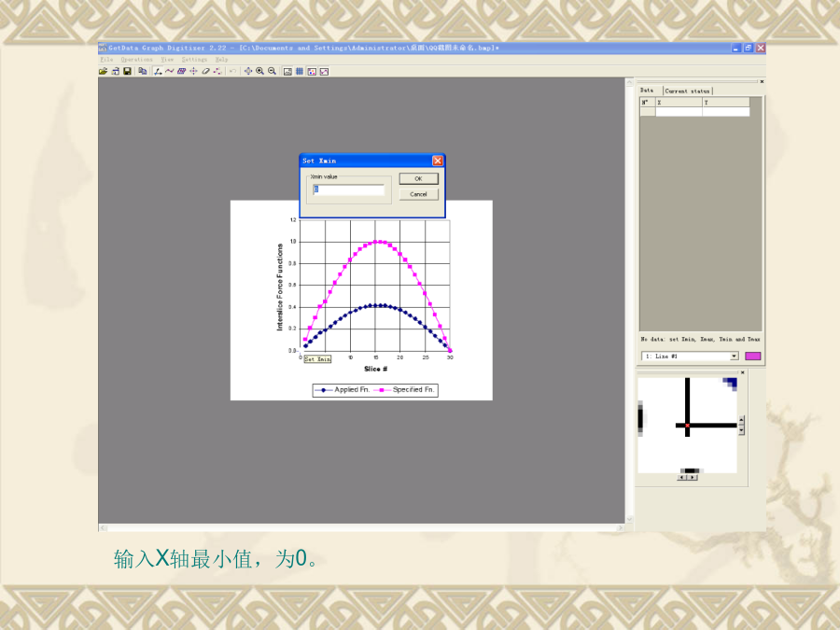The width and height of the screenshot is (840, 630).
Task: Click the Xmin value input field
Action: coord(348,189)
